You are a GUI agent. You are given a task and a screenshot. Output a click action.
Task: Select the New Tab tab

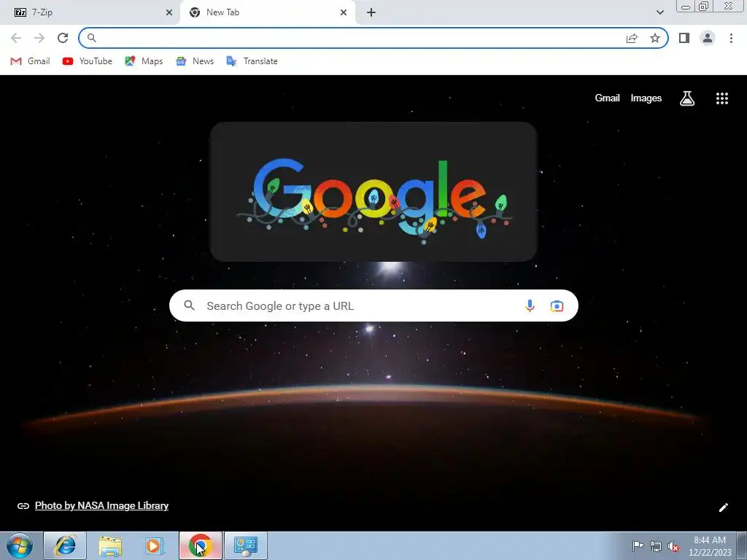click(x=268, y=12)
